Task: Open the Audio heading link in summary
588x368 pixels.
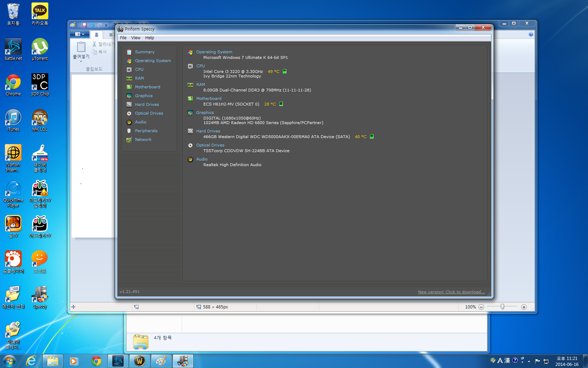Action: click(x=202, y=159)
